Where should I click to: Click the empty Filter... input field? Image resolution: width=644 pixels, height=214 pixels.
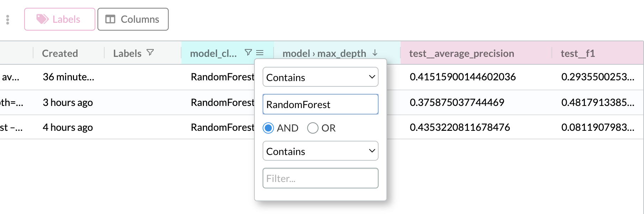click(320, 178)
